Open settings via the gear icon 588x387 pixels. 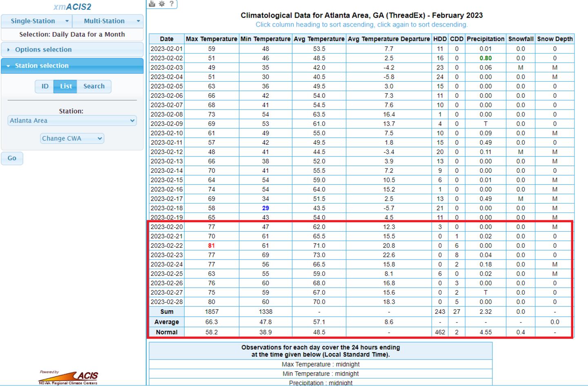[162, 4]
